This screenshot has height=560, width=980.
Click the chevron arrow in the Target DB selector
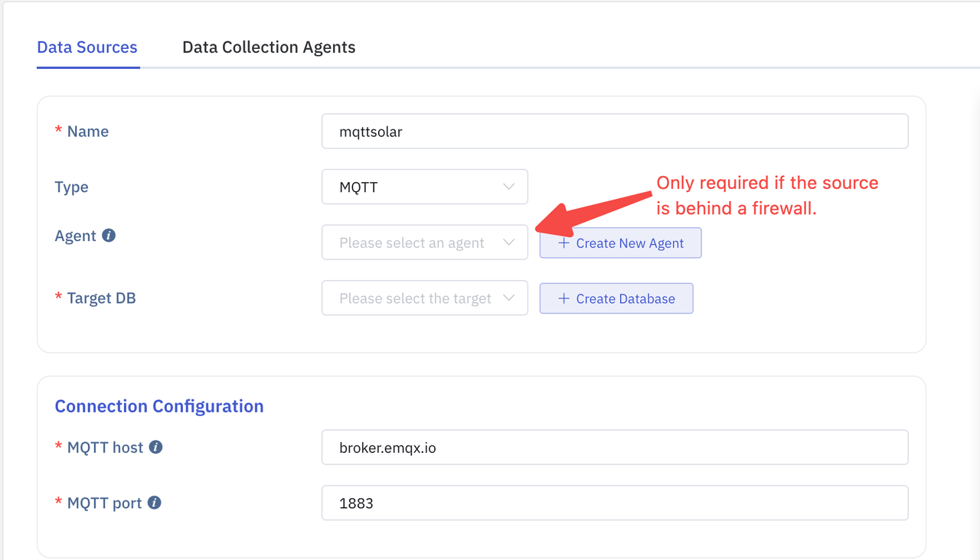tap(508, 298)
